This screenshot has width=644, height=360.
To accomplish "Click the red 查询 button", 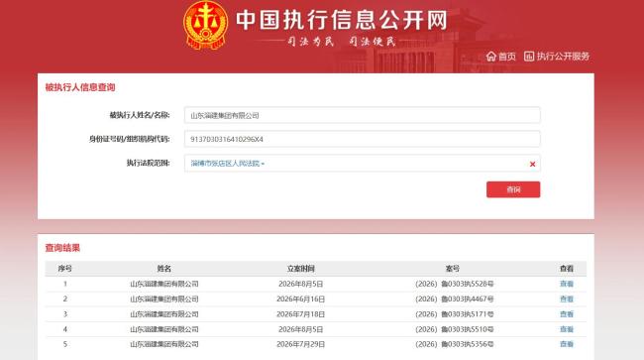I will (x=513, y=189).
